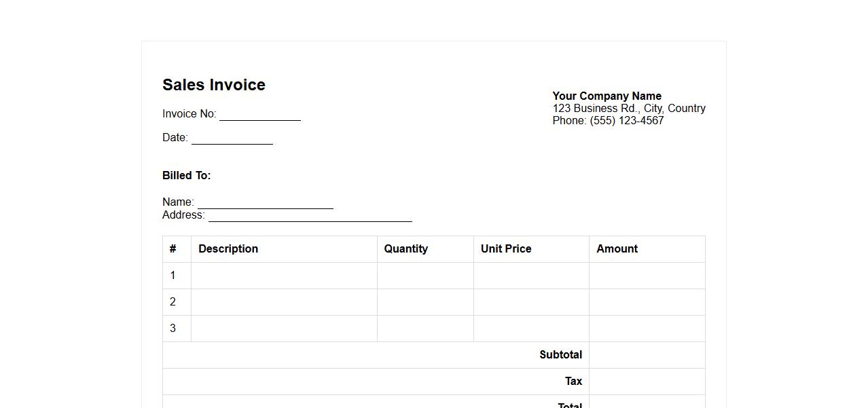This screenshot has height=408, width=868.
Task: Click the Tax amount cell
Action: pyautogui.click(x=647, y=382)
